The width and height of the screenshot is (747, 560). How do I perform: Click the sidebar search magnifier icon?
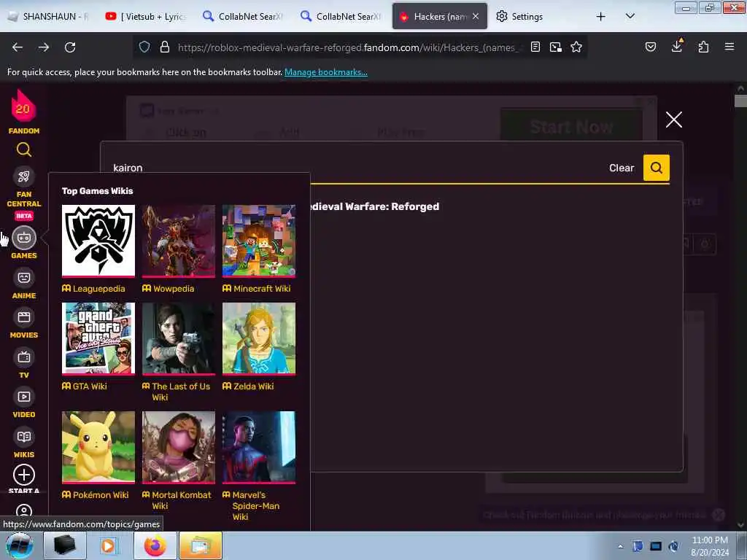tap(24, 150)
